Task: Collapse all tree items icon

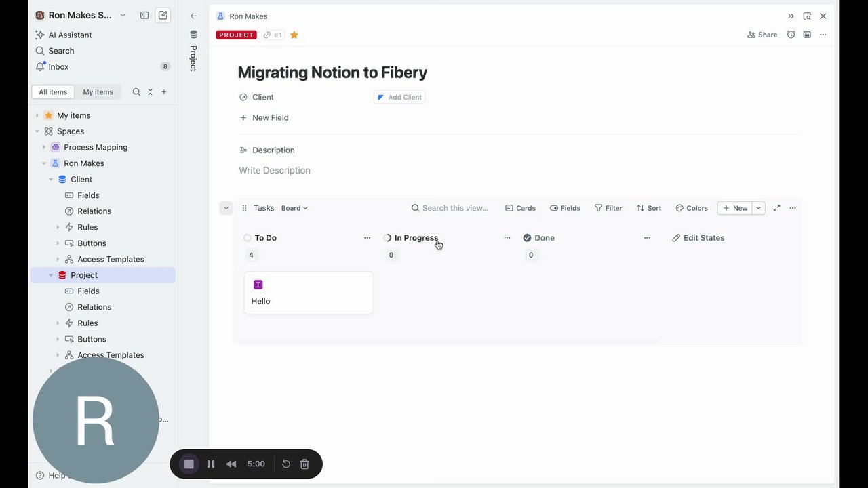Action: 150,92
